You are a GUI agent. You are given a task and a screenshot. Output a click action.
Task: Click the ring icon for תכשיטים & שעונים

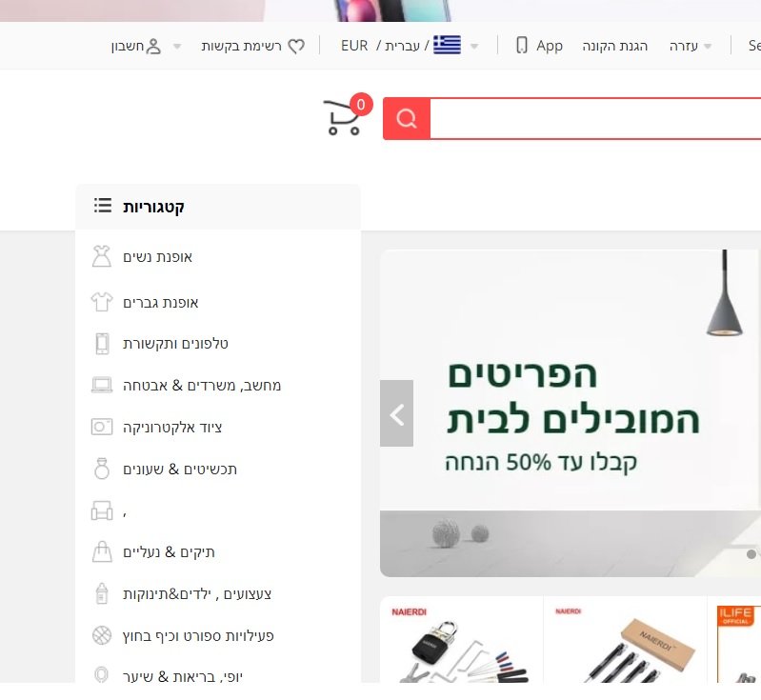[101, 469]
